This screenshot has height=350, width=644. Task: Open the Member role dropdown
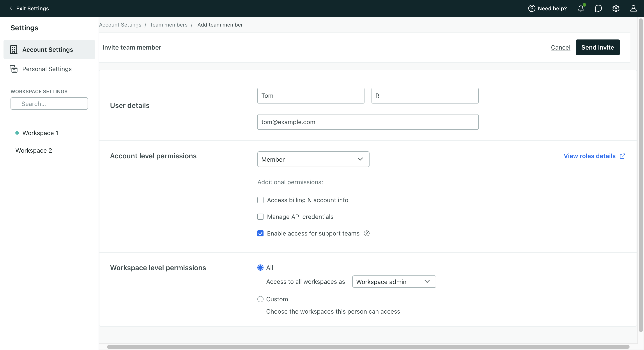(313, 159)
